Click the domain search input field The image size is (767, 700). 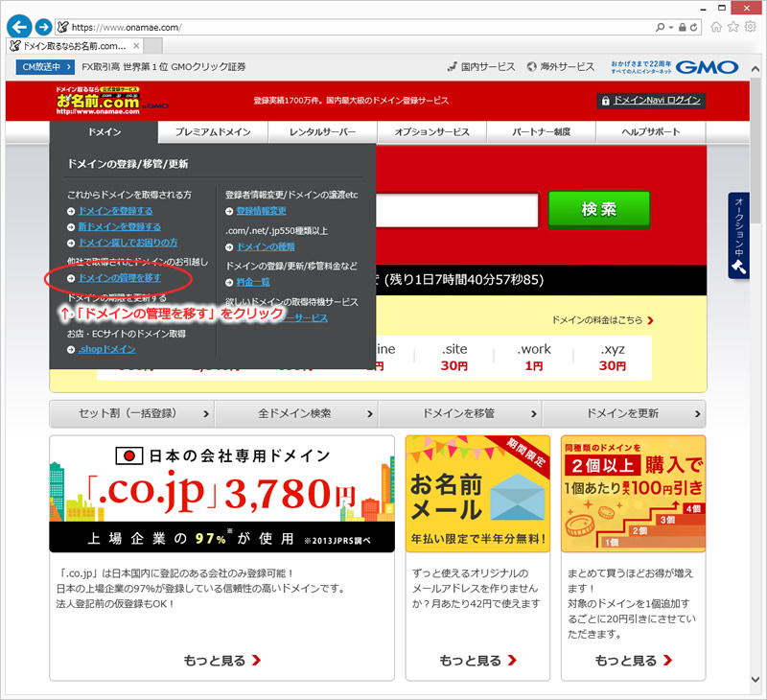[457, 210]
